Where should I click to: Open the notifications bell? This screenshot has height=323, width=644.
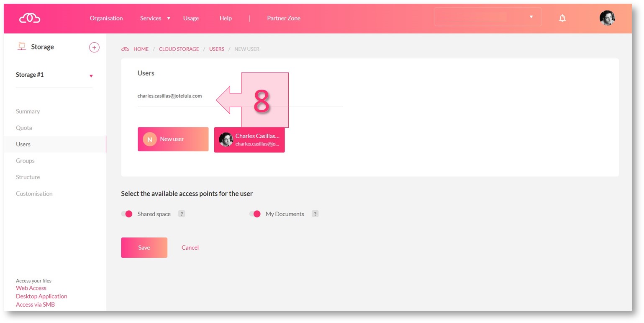pos(562,18)
